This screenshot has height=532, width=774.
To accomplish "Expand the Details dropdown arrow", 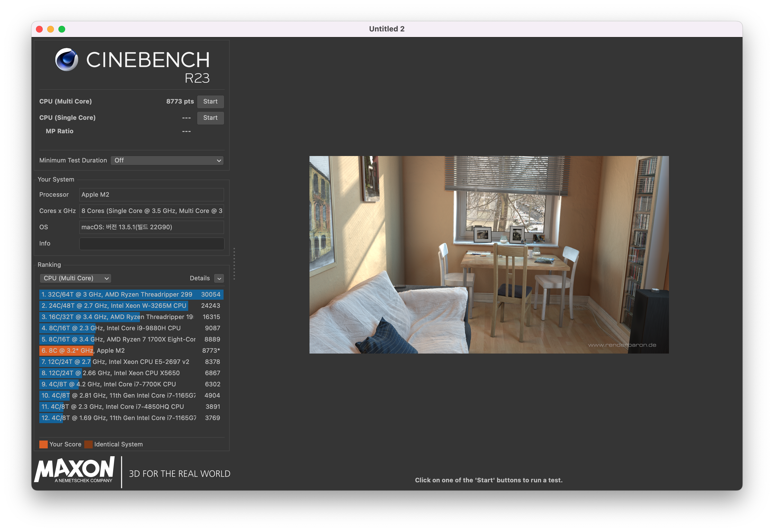I will 219,278.
